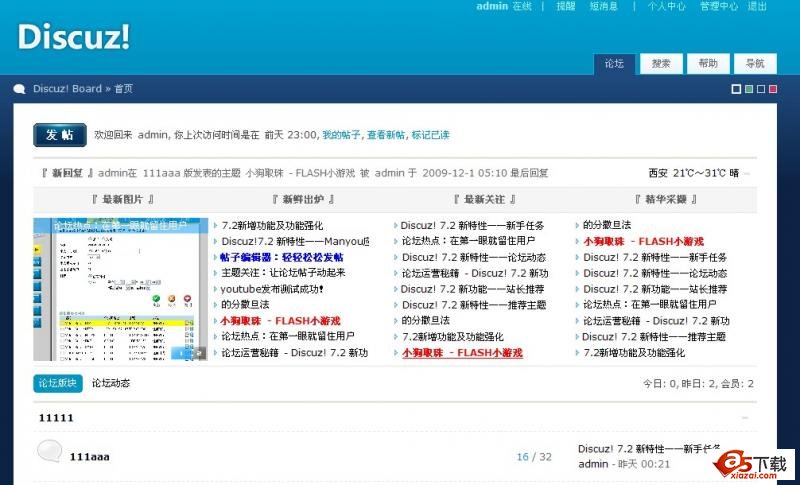The height and width of the screenshot is (485, 800).
Task: Show slide 2 in the latest pictures slideshow
Action: [x=199, y=352]
